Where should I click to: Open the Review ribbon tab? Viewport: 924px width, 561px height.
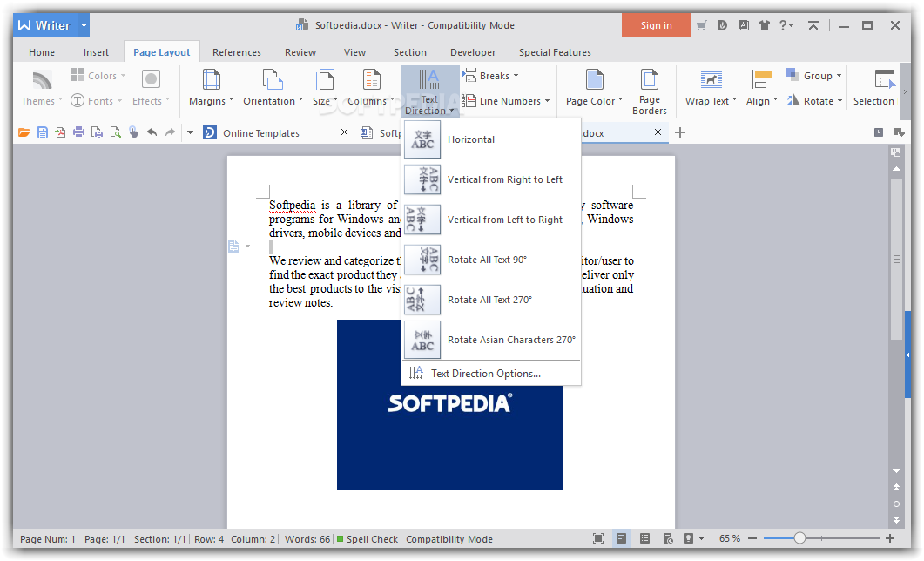coord(300,52)
